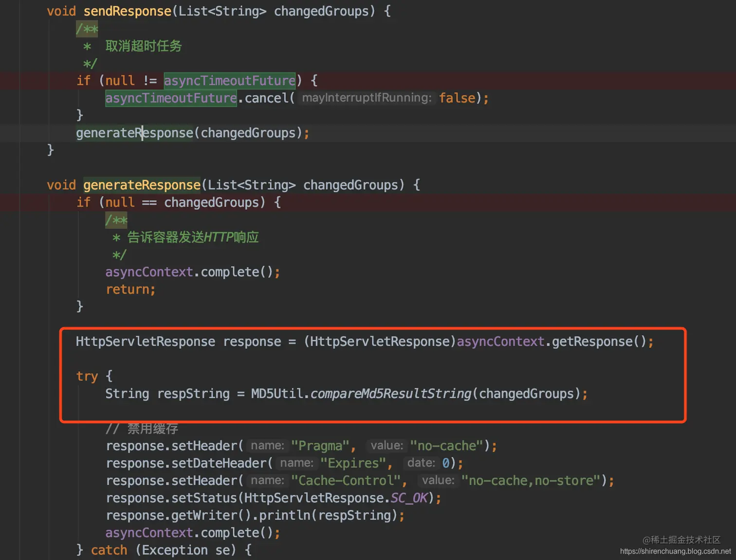736x560 pixels.
Task: Click the "Cache-Control" string literal
Action: pos(346,481)
